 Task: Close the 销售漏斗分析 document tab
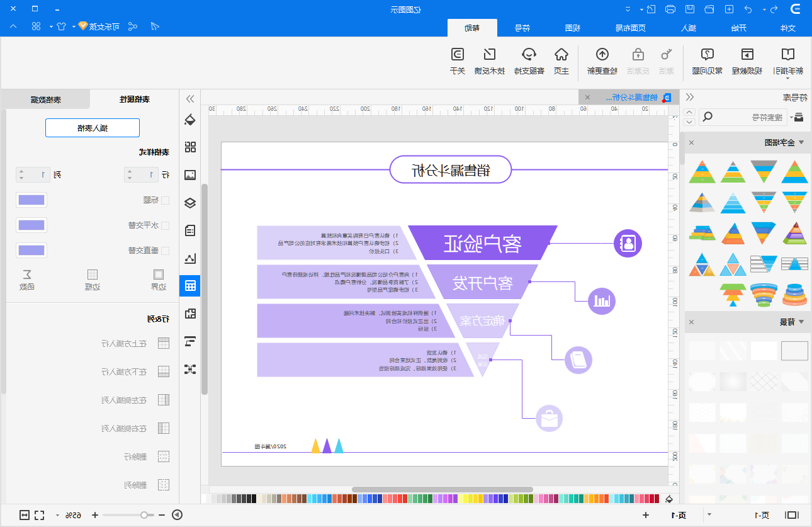tap(587, 97)
